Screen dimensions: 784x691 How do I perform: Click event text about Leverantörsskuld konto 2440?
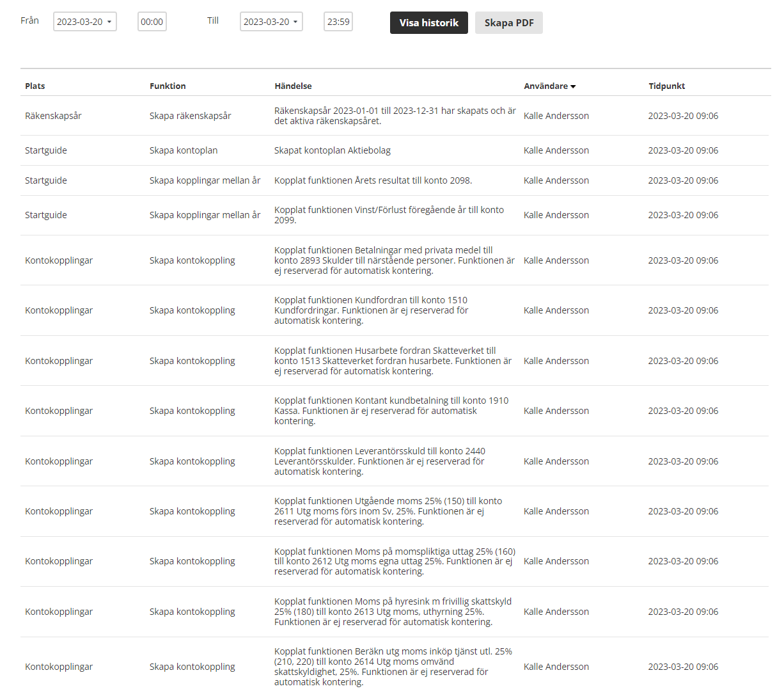[x=380, y=461]
